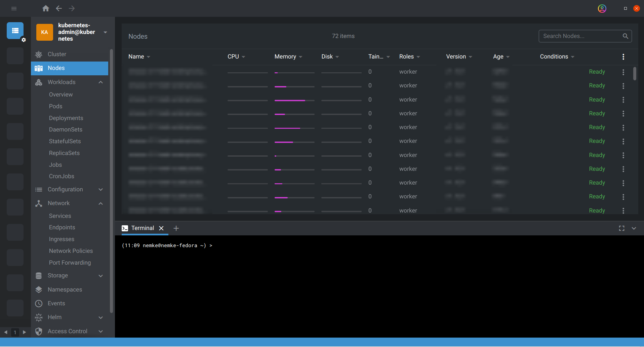Click the user account avatar icon
The image size is (644, 347).
602,8
